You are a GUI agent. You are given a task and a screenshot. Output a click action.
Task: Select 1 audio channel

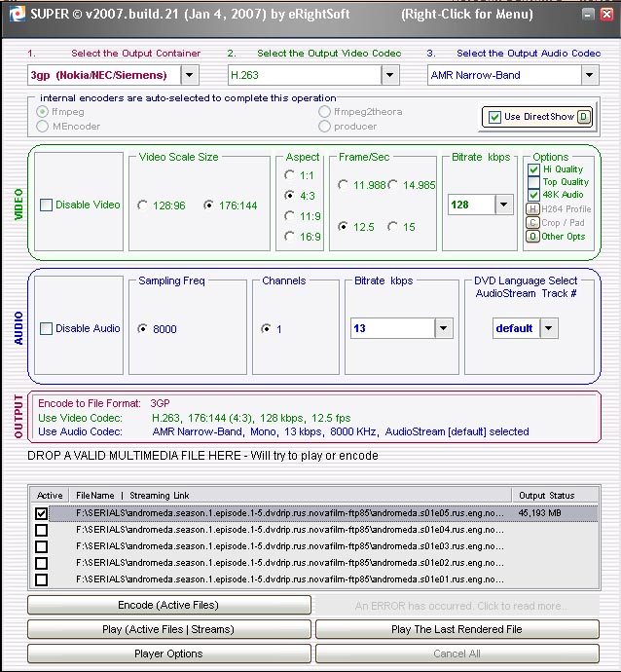tap(266, 329)
